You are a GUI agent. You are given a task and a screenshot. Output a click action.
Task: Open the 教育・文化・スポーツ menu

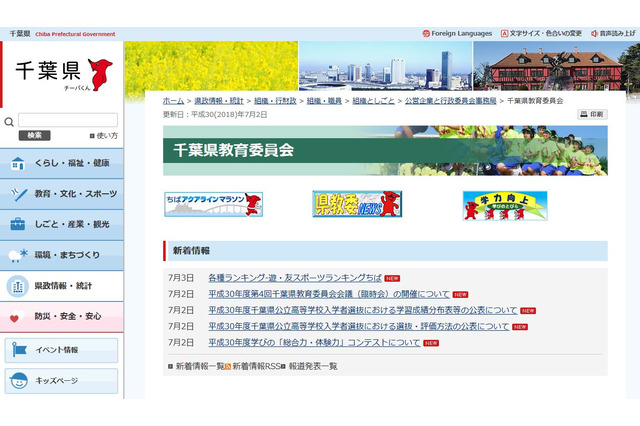[62, 194]
